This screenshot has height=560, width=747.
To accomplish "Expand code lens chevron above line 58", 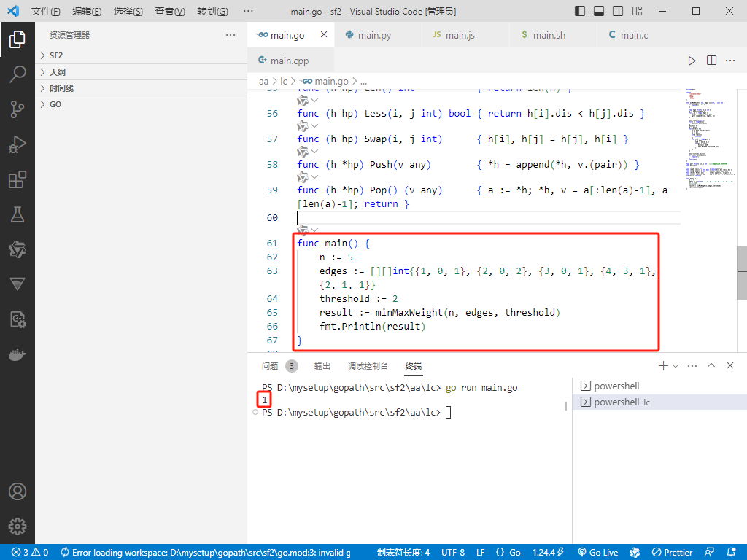I will pyautogui.click(x=314, y=152).
